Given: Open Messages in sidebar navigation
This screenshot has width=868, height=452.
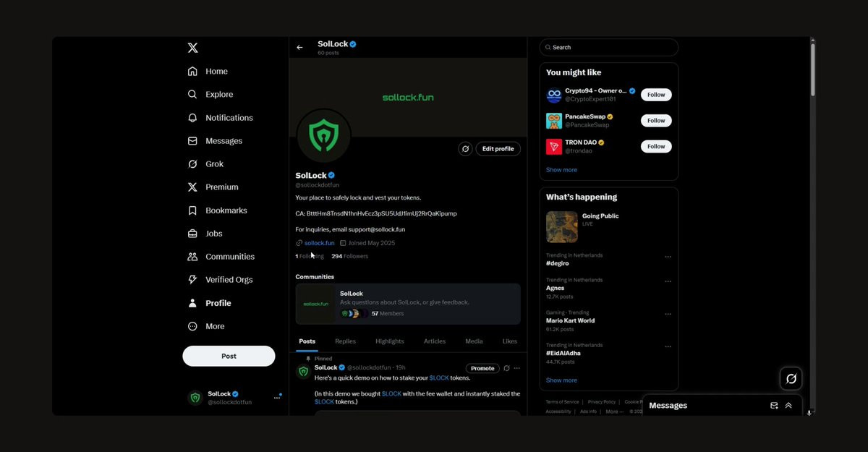Looking at the screenshot, I should click(215, 140).
